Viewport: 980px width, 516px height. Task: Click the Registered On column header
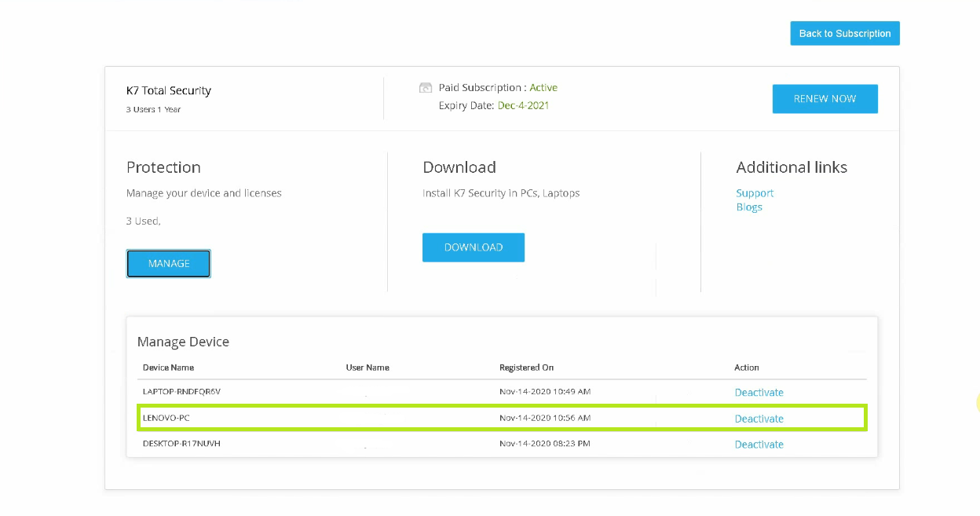526,368
